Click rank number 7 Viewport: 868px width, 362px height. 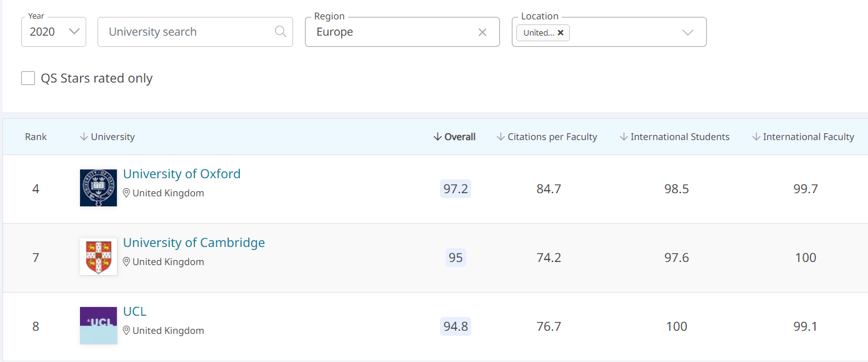pyautogui.click(x=36, y=258)
